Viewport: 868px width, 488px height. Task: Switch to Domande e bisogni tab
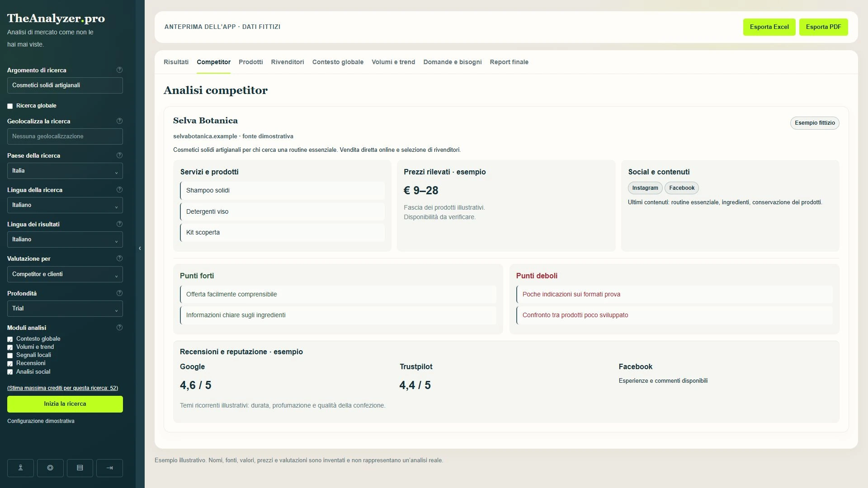453,62
